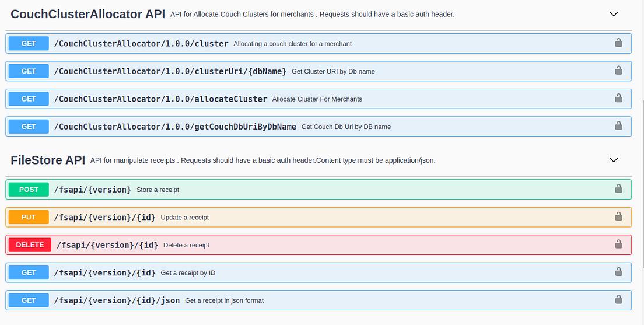644x325 pixels.
Task: Click 'Allocating a couch cluster for a merchant'
Action: point(292,44)
